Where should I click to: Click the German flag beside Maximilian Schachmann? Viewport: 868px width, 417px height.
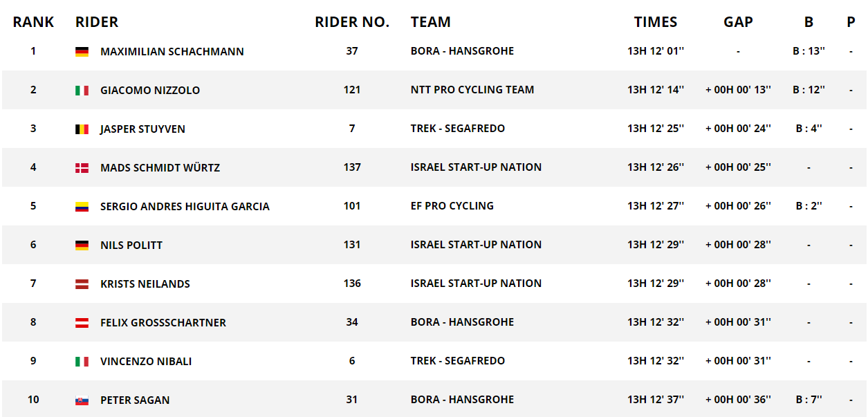(82, 51)
